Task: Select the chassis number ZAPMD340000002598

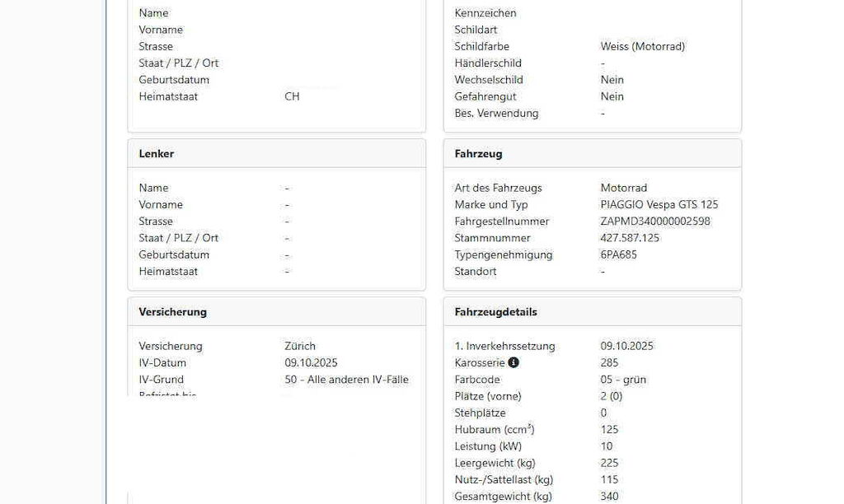Action: point(654,222)
